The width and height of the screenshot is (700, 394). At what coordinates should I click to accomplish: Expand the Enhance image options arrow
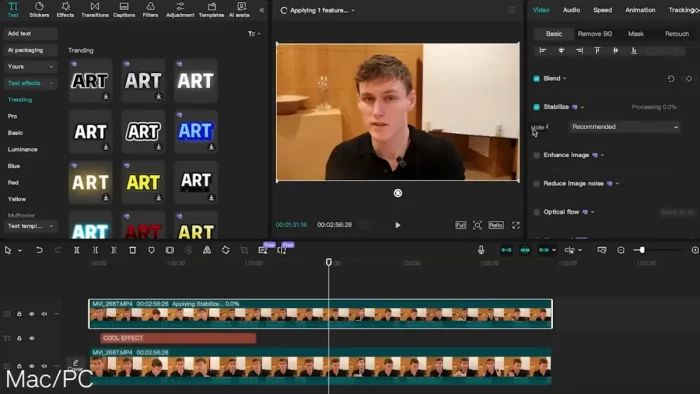pos(603,155)
